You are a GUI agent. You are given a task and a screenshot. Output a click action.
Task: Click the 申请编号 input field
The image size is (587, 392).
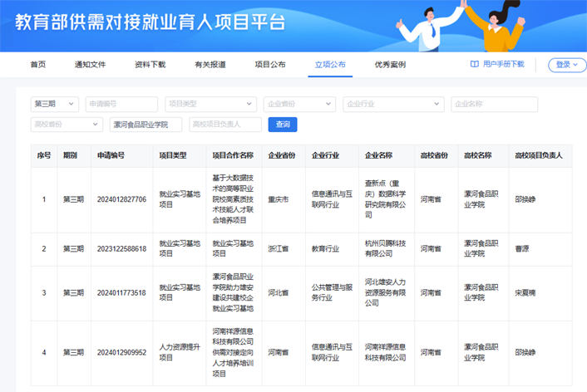point(121,104)
